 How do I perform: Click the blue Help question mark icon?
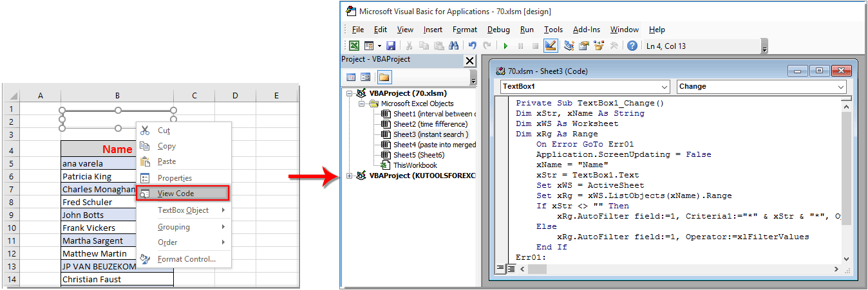tap(632, 46)
